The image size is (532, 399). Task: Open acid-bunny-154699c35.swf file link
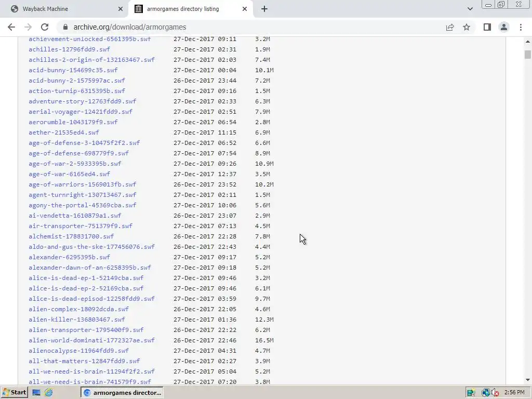(x=73, y=70)
